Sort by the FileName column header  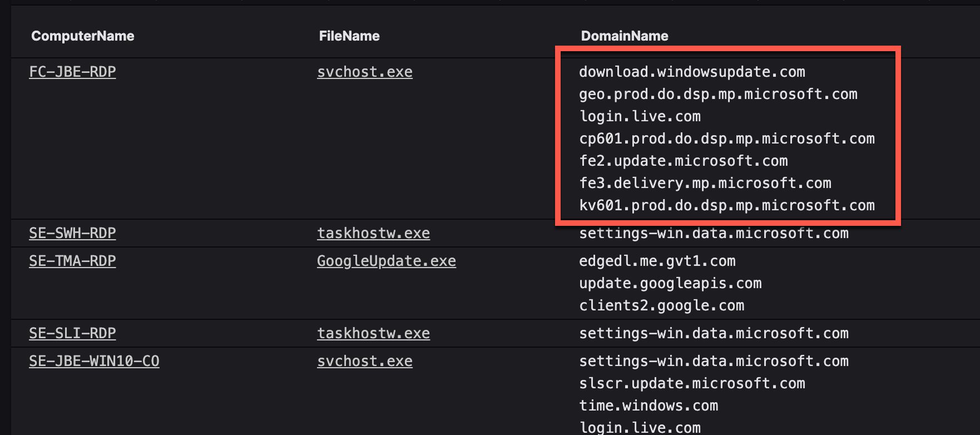[349, 36]
